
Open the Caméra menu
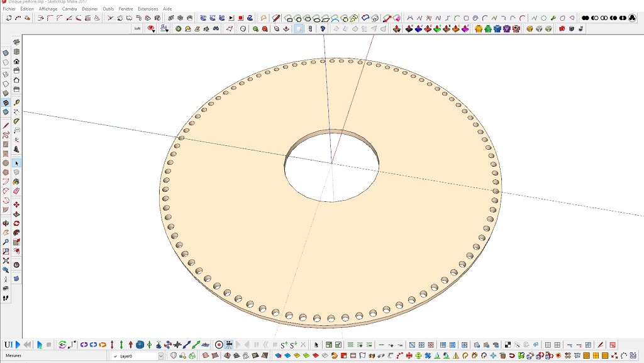(69, 9)
